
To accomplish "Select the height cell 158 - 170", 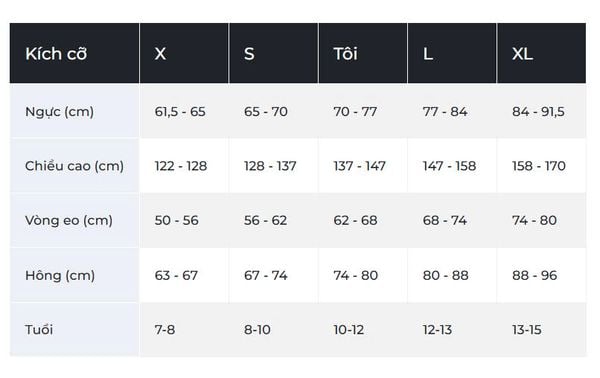I will point(539,166).
